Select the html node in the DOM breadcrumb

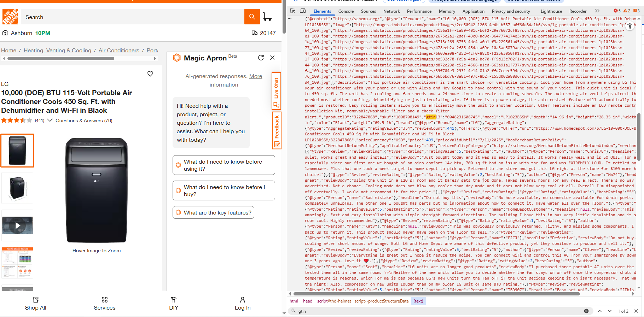[x=294, y=301]
